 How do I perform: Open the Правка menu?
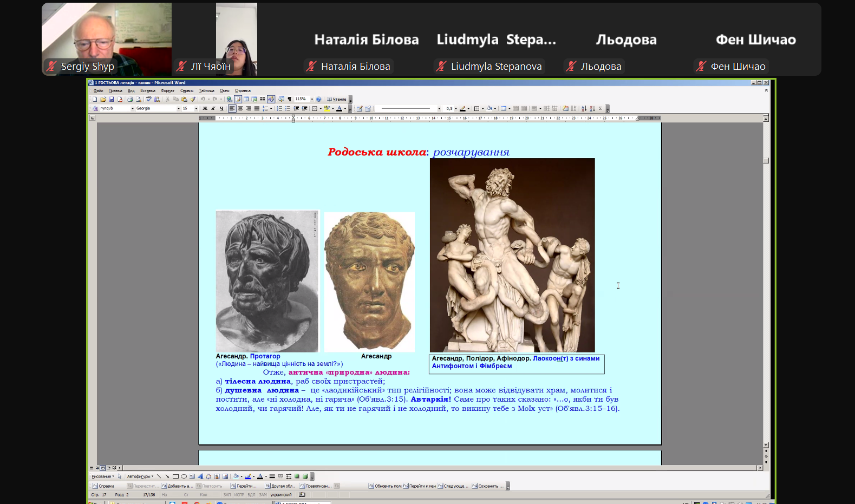115,90
